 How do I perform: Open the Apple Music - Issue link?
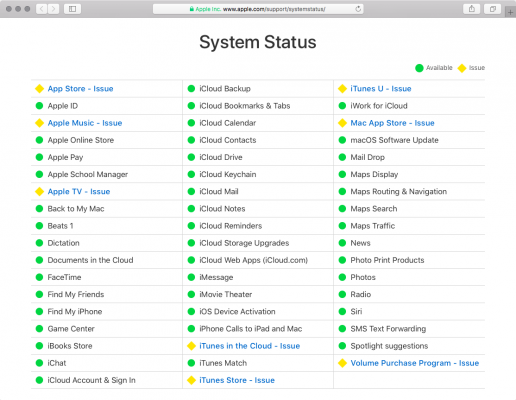coord(85,123)
